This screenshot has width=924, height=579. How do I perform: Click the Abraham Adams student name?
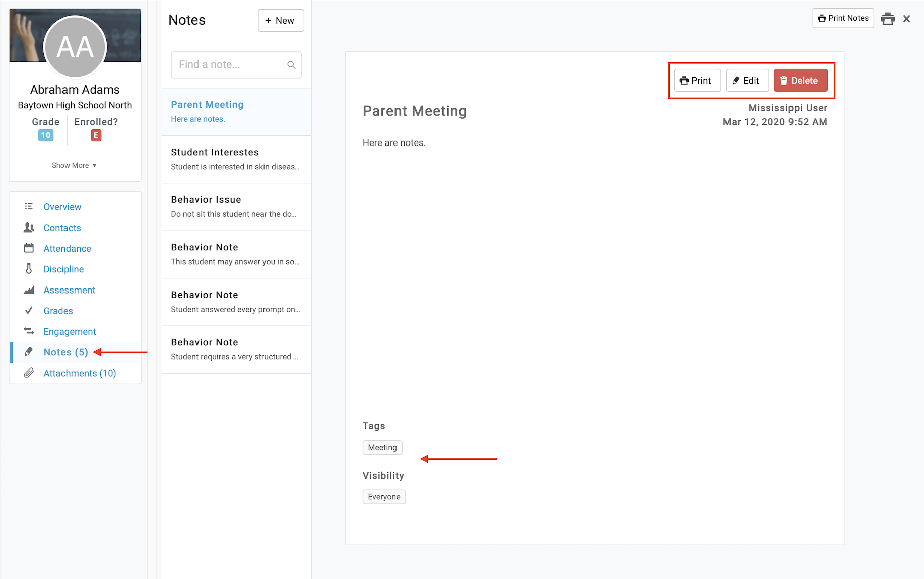75,90
